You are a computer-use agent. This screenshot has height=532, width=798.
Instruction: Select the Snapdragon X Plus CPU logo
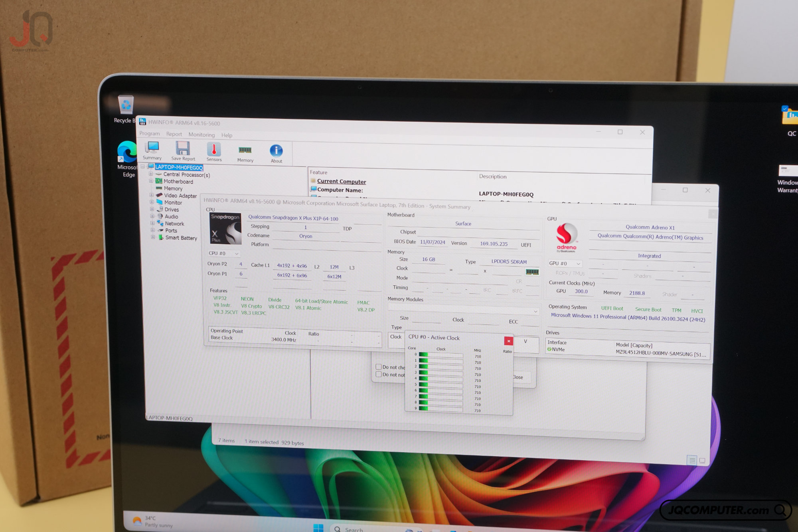[x=225, y=229]
